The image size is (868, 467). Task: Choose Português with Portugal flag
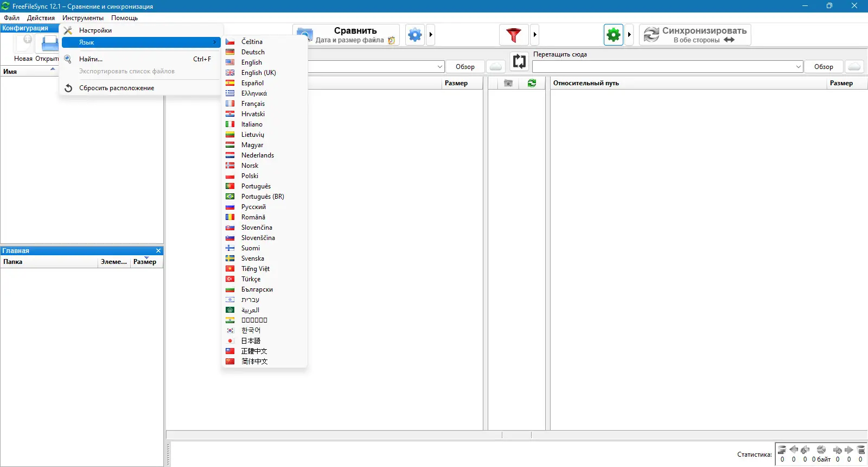tap(264, 186)
